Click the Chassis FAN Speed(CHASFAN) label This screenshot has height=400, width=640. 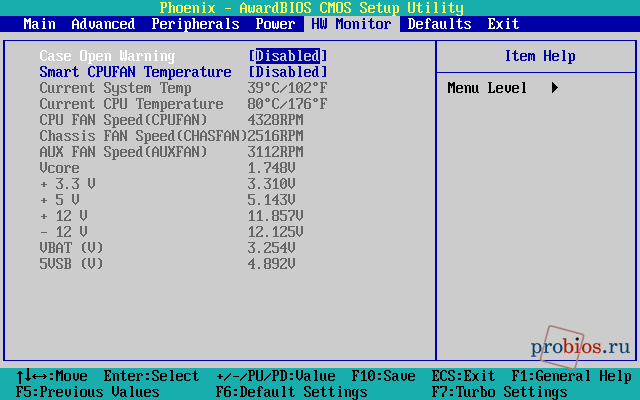pyautogui.click(x=143, y=136)
